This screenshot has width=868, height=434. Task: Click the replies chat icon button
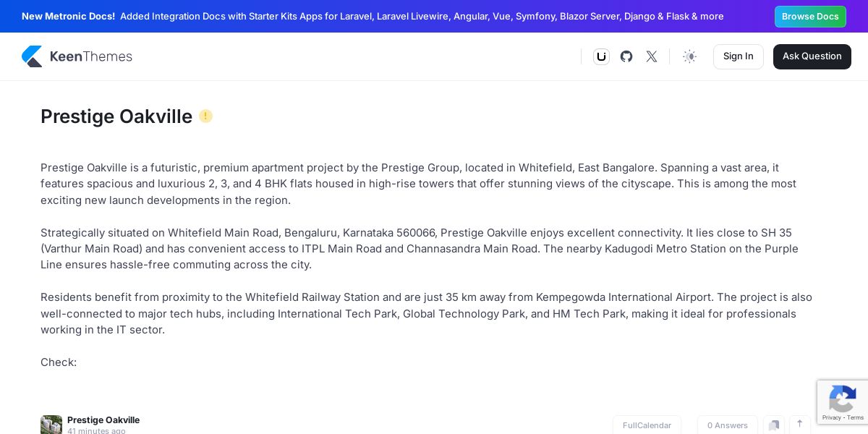(x=774, y=425)
